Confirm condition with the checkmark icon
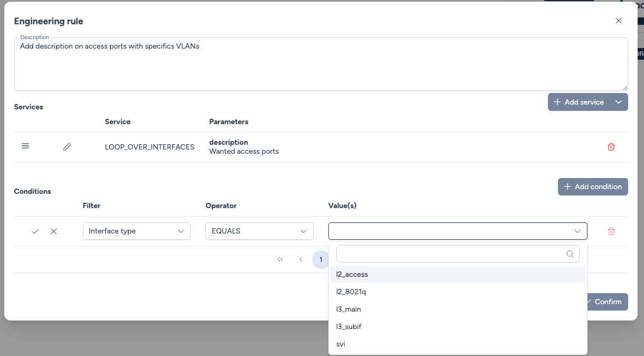 point(35,231)
